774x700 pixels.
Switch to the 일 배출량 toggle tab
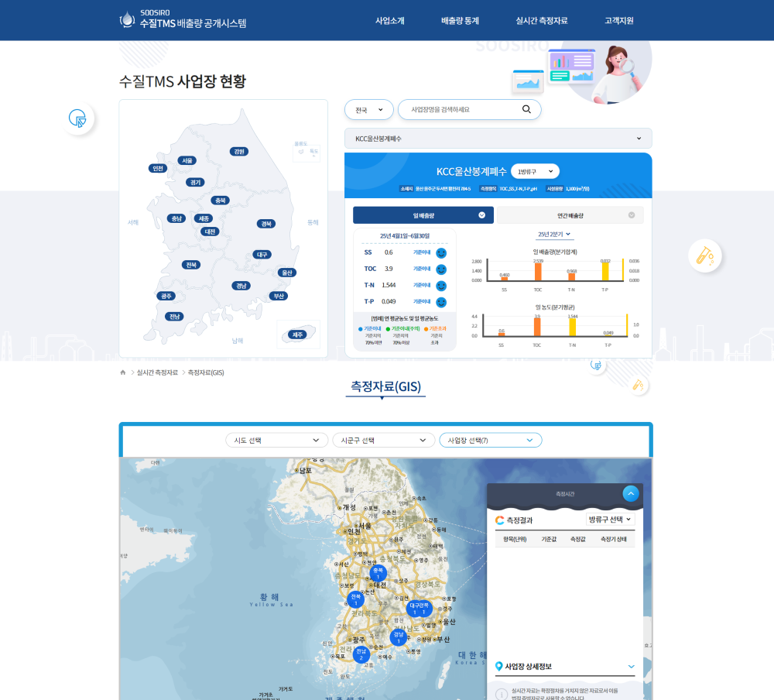coord(423,215)
